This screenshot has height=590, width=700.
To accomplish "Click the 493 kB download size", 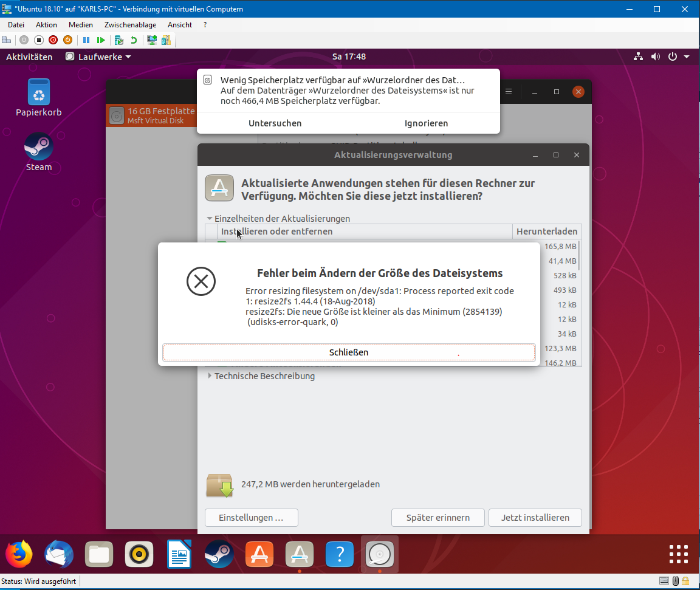I will (564, 290).
